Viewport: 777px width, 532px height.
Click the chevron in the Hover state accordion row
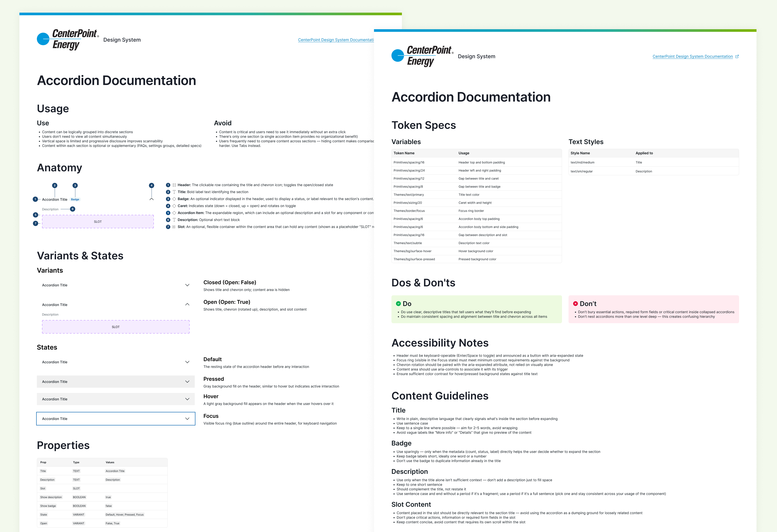[x=187, y=399]
